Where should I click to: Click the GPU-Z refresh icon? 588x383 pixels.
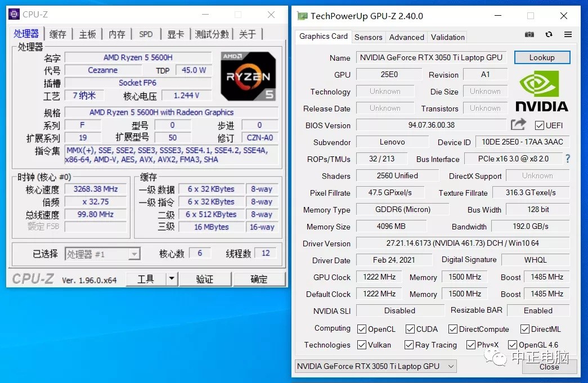[x=549, y=34]
